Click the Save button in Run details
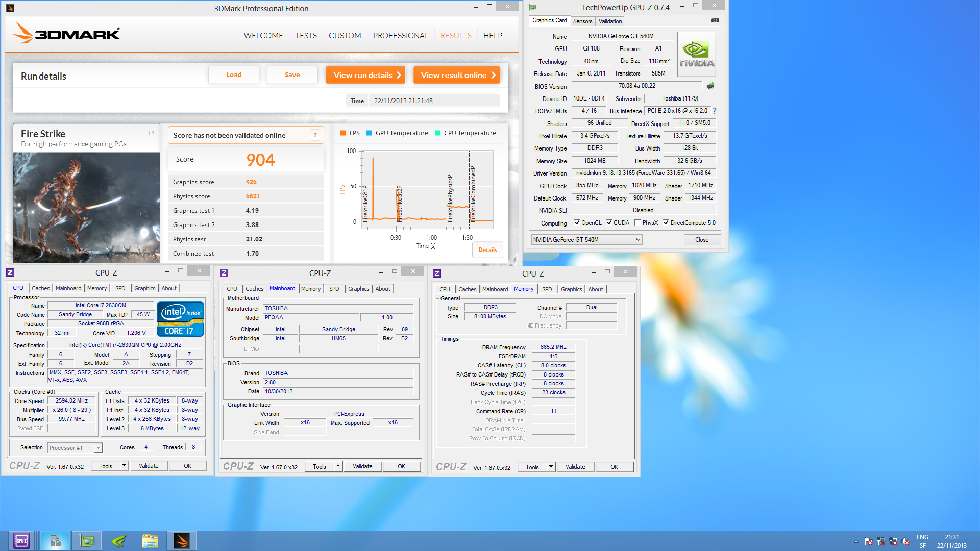 click(x=292, y=75)
